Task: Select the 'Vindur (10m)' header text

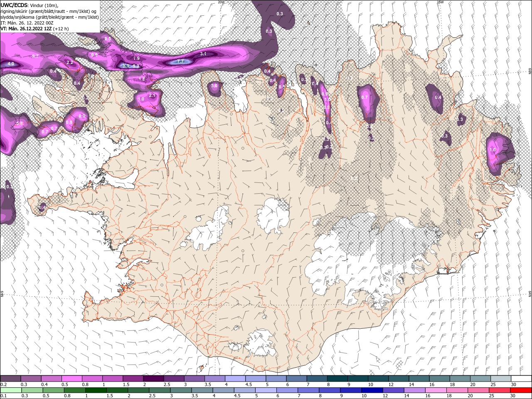Action: pyautogui.click(x=44, y=5)
